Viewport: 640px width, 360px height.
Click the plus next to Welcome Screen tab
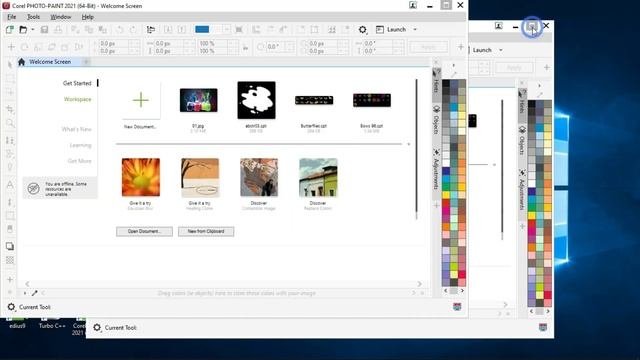pos(86,62)
